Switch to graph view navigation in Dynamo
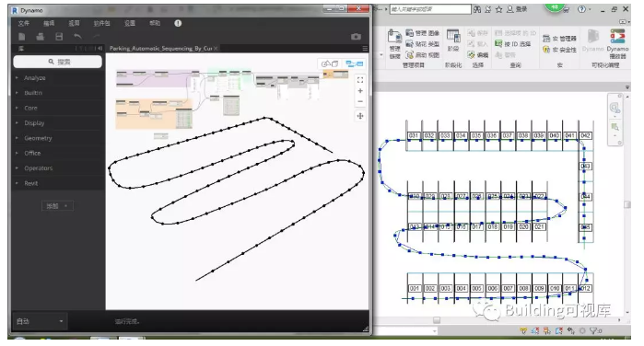 [x=355, y=63]
